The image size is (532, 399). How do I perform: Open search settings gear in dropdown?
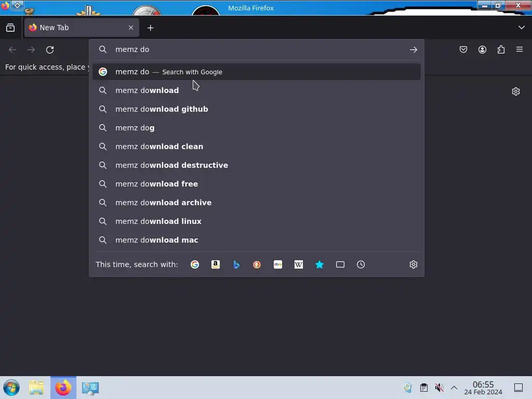(x=413, y=264)
